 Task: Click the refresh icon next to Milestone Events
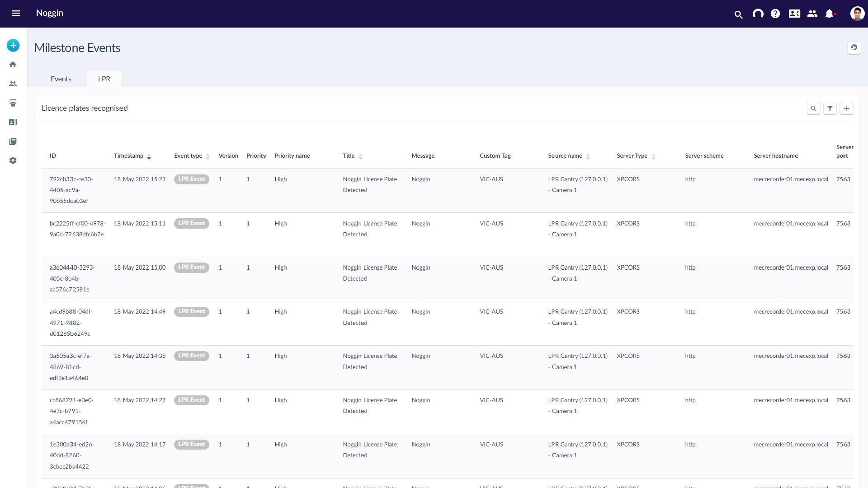click(x=854, y=47)
